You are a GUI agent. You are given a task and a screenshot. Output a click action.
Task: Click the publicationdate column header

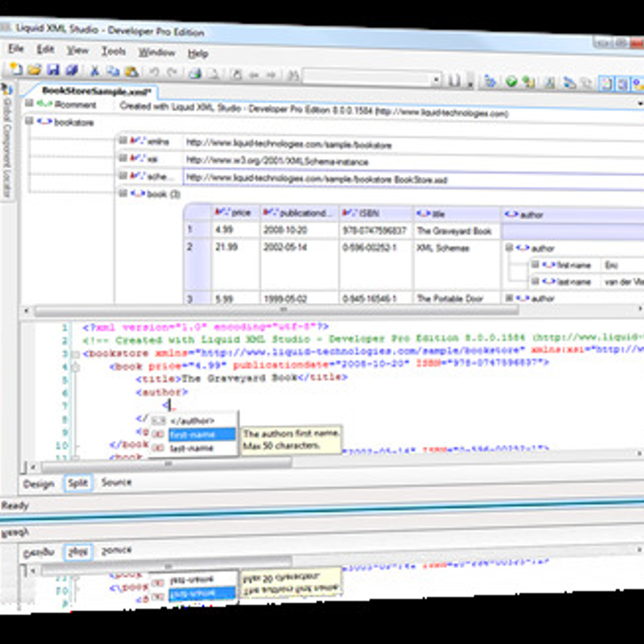tap(299, 213)
